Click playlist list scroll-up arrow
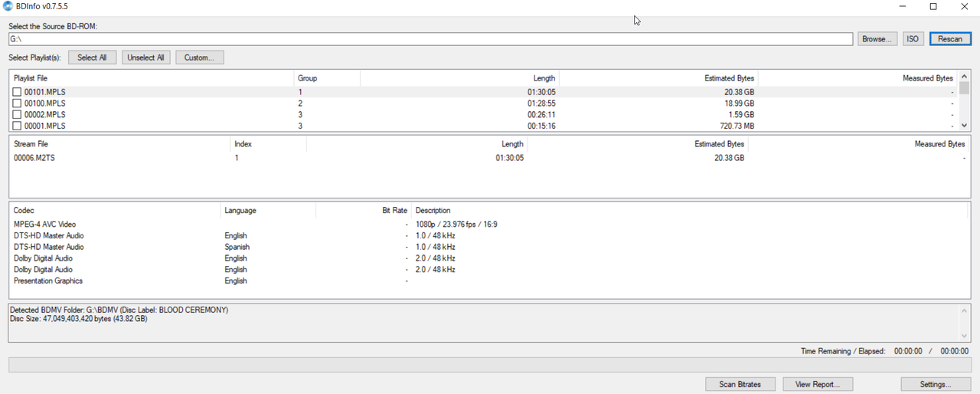This screenshot has height=394, width=980. point(964,76)
